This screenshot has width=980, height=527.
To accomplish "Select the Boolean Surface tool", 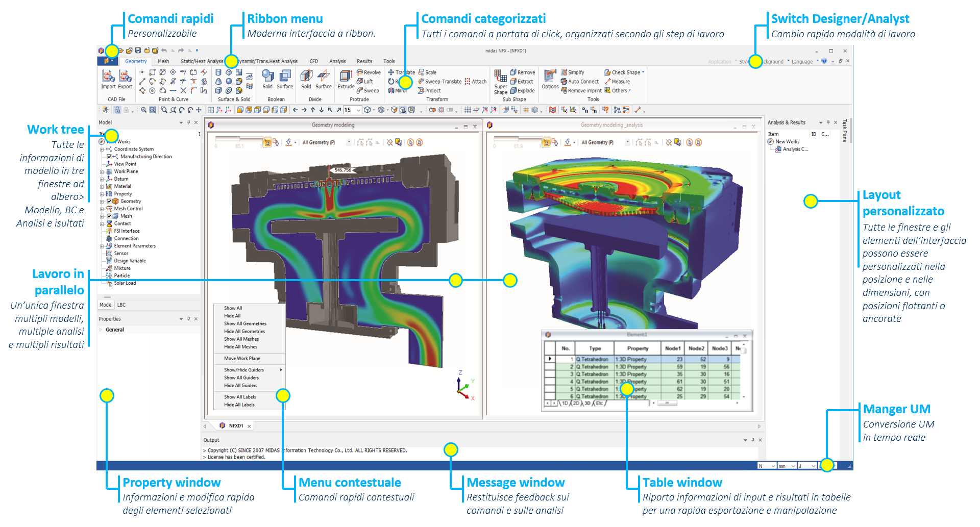I will (285, 80).
